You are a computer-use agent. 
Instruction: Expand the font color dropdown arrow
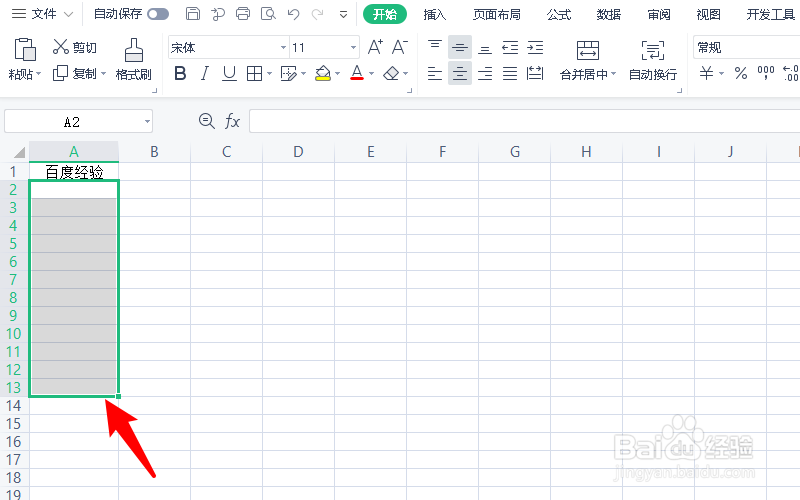click(371, 74)
